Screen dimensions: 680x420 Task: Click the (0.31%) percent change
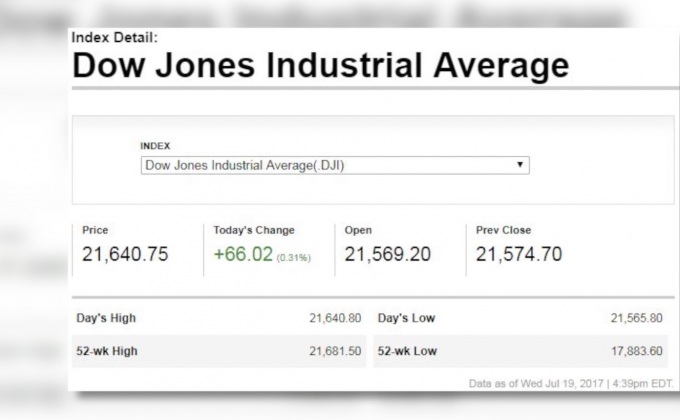click(x=294, y=257)
